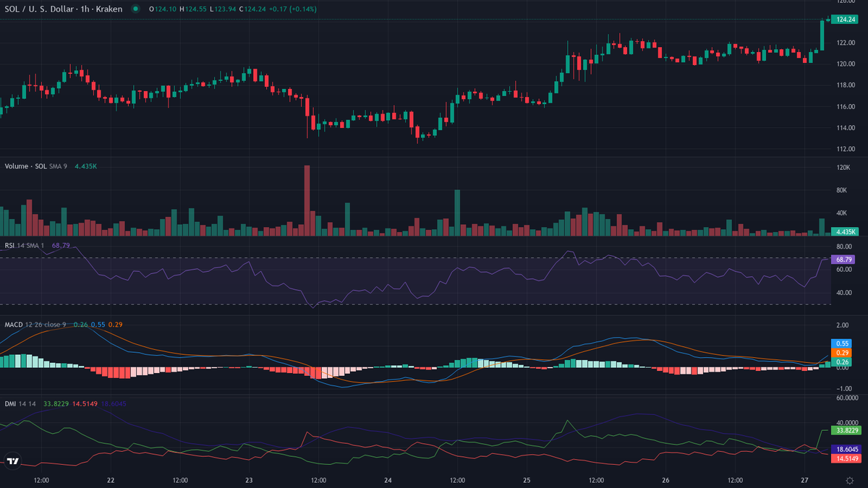The image size is (868, 488).
Task: Click the green 33.8229 scale label
Action: tap(846, 429)
